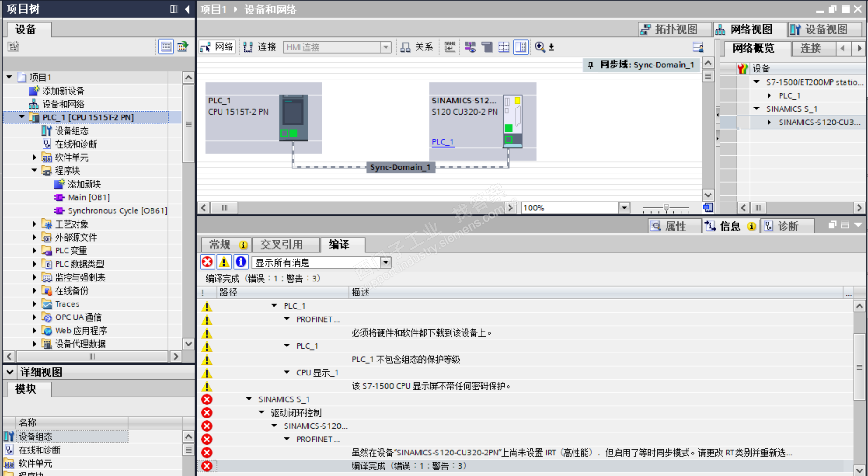Collapse the 项目1 root node
The height and width of the screenshot is (476, 868).
click(9, 77)
